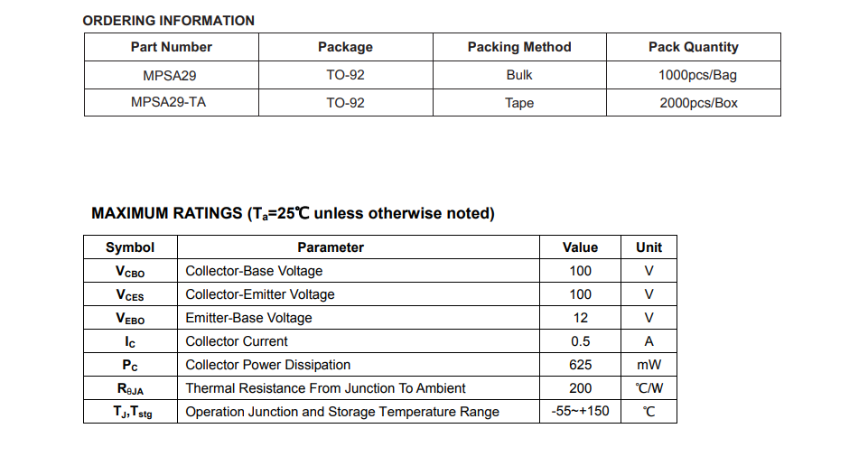
Task: Select the 1000pcs/Bag quantity cell
Action: [x=694, y=75]
